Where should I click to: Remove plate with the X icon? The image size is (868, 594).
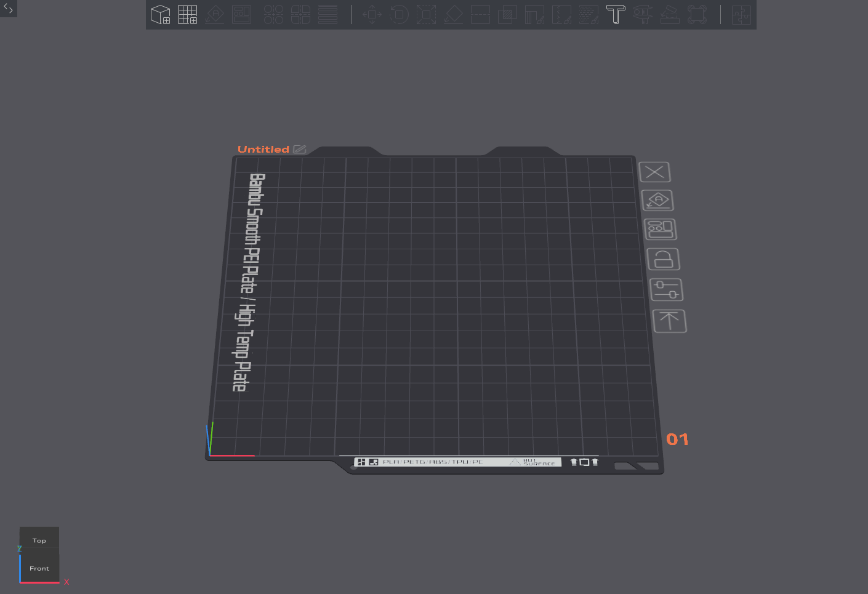click(654, 172)
